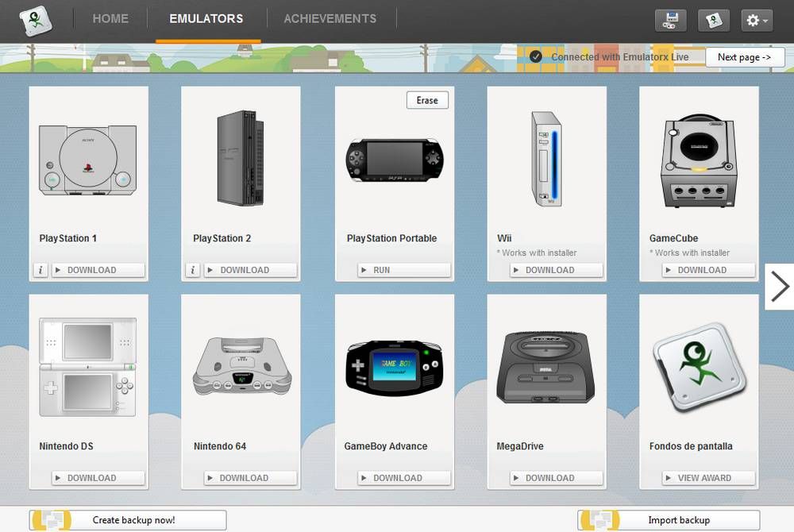Screen dimensions: 794x532
Task: Click the GameCube console image
Action: (x=700, y=160)
